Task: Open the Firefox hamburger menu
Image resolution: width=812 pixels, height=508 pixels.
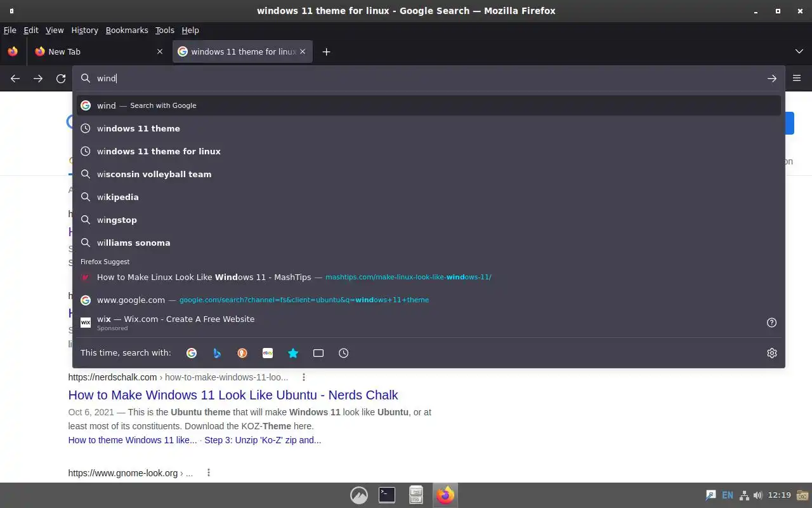Action: (797, 79)
